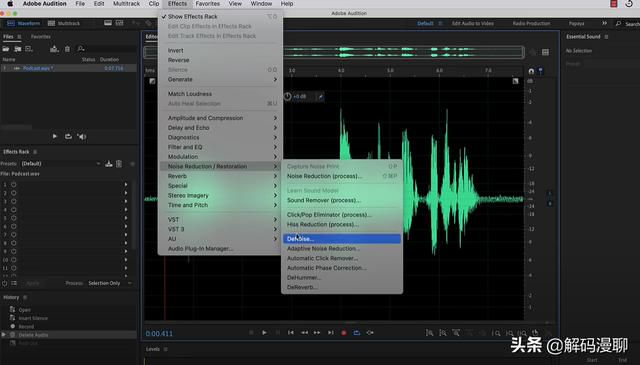The height and width of the screenshot is (365, 640).
Task: Fast forward using the transport control
Action: point(317,333)
